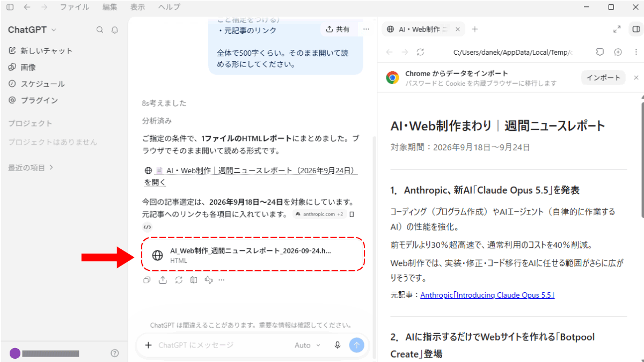Click browser forward arrow in panel

[x=405, y=52]
